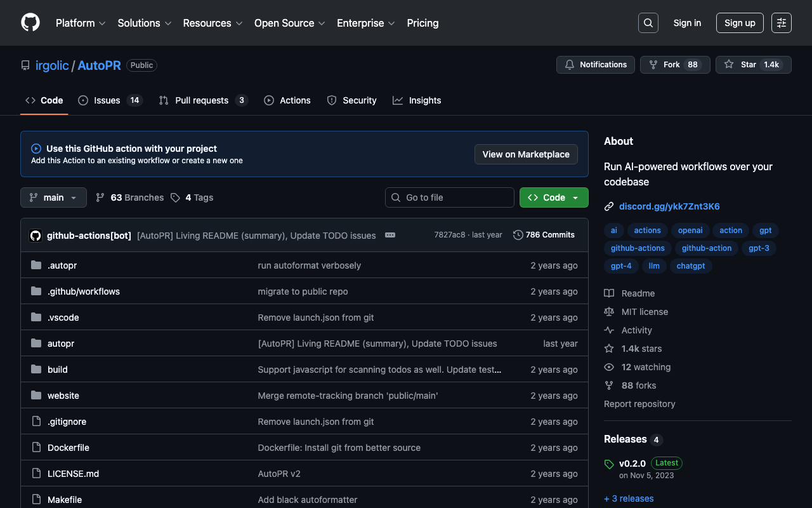This screenshot has width=812, height=508.
Task: Expand commit message ellipsis icon
Action: click(390, 235)
